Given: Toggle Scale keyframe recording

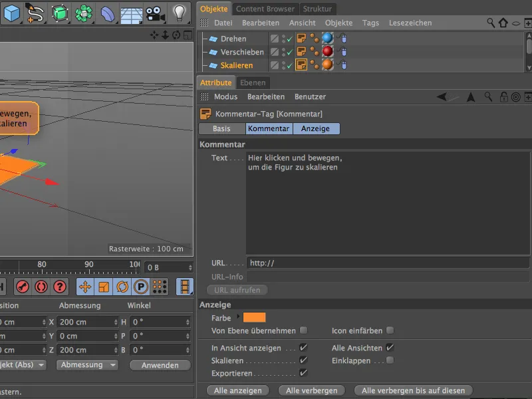Looking at the screenshot, I should point(104,287).
